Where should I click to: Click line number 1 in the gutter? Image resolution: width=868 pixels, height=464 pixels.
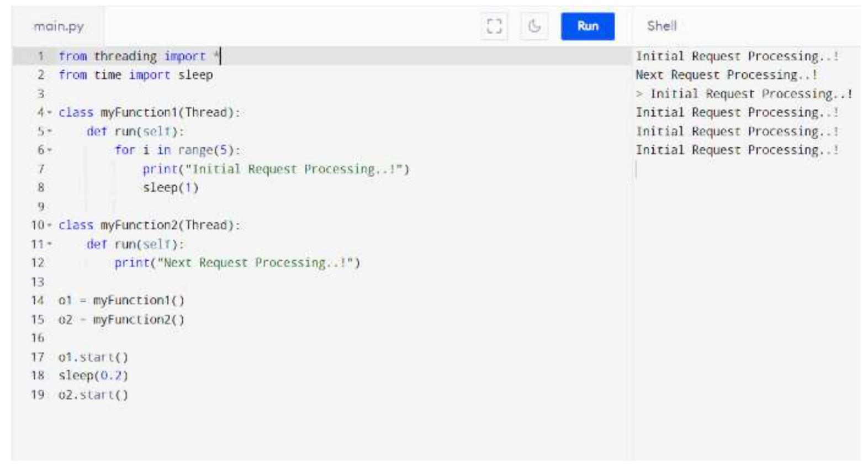(x=40, y=56)
